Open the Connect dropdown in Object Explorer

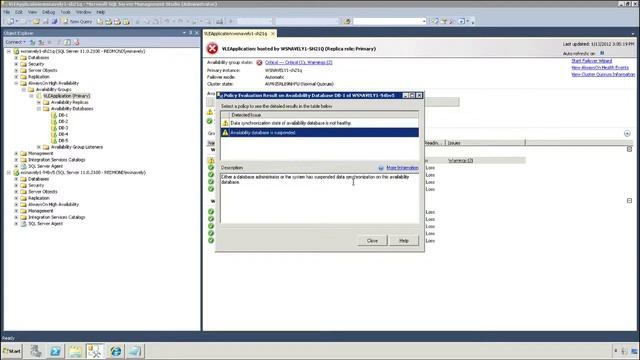tap(16, 42)
